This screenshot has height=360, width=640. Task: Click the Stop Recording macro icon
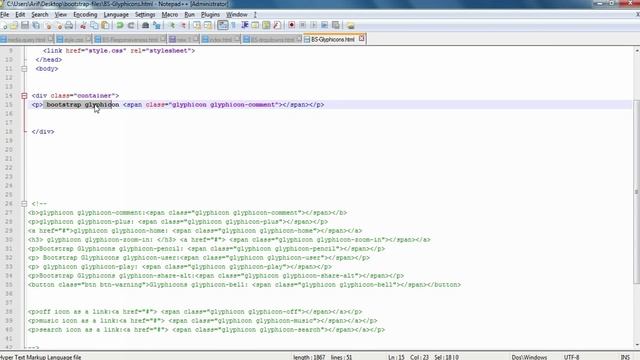click(302, 26)
